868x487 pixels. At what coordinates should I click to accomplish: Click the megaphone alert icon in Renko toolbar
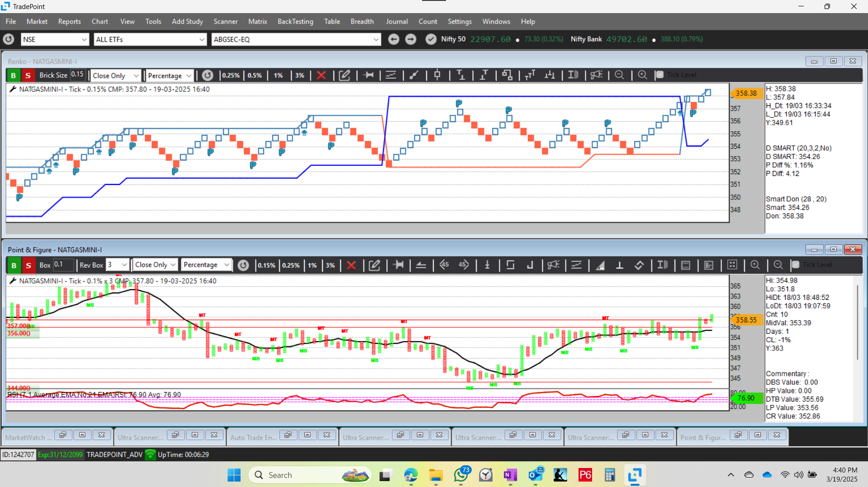tap(596, 75)
